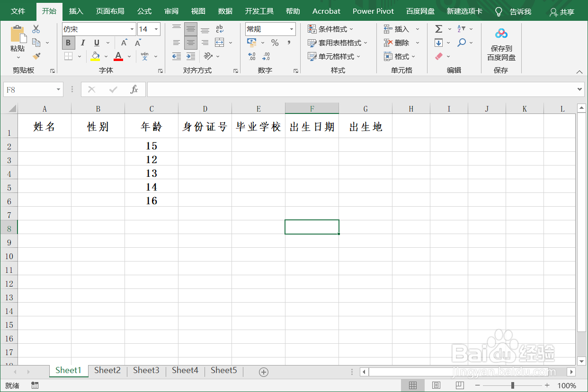Click the Fill down arrow icon
The image size is (588, 392).
click(439, 43)
